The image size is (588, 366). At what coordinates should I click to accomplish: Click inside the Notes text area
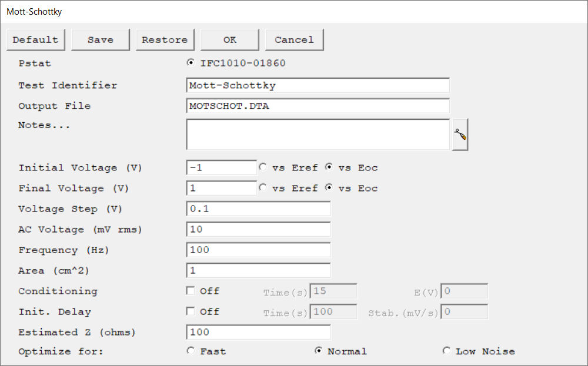(x=318, y=135)
